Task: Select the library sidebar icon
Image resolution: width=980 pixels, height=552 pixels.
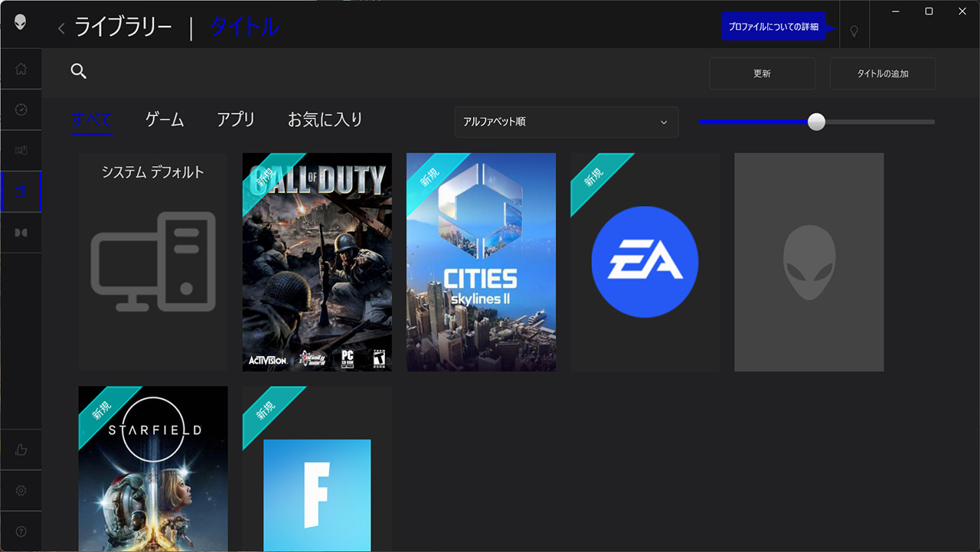Action: [x=21, y=191]
